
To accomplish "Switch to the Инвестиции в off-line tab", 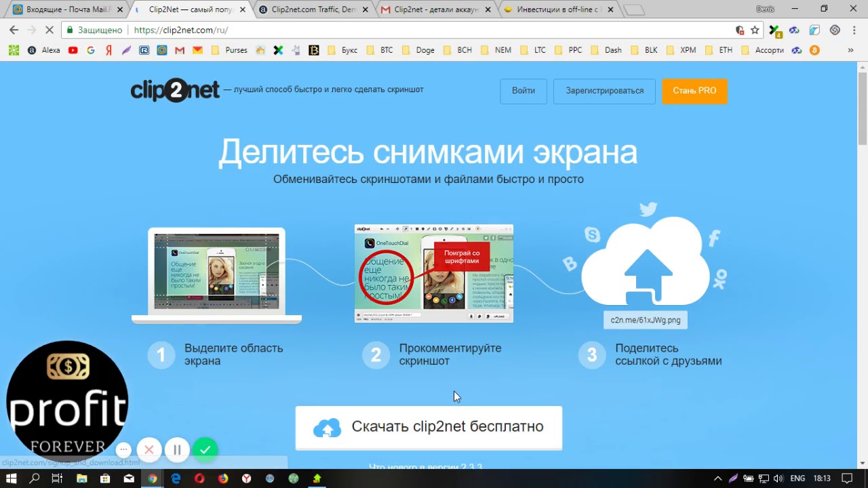I will pos(553,9).
